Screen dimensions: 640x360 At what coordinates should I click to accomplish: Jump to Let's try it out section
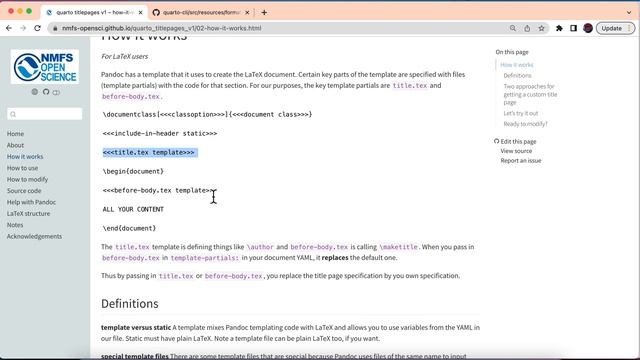tap(521, 113)
